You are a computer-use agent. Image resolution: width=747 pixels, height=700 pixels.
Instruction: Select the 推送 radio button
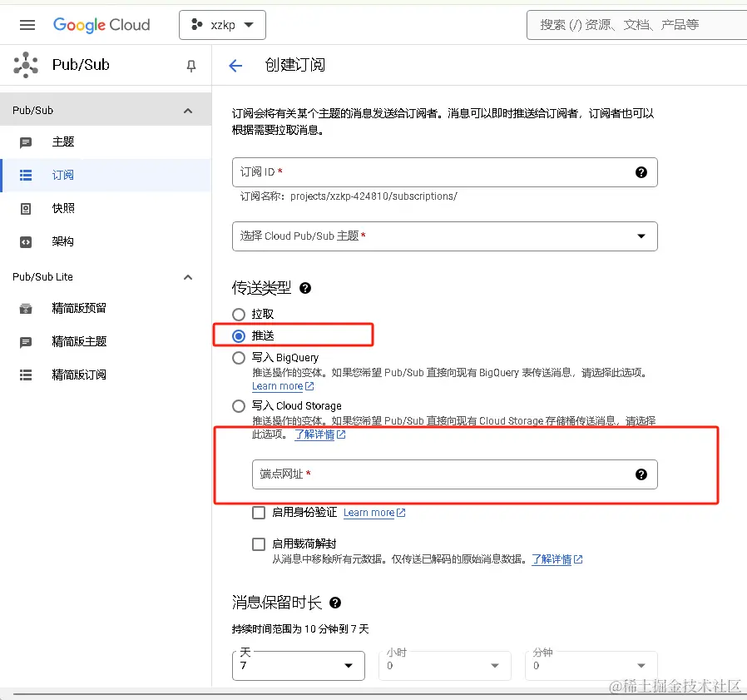coord(239,336)
